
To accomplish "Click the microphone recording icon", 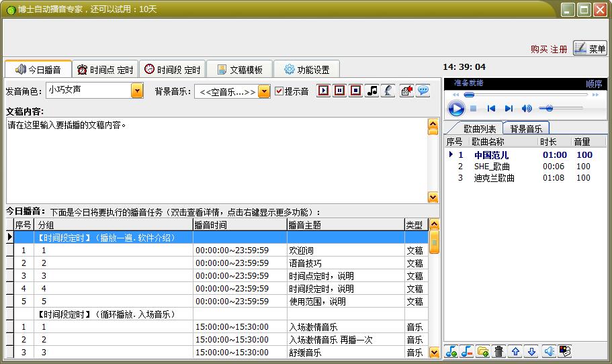I will [x=388, y=91].
